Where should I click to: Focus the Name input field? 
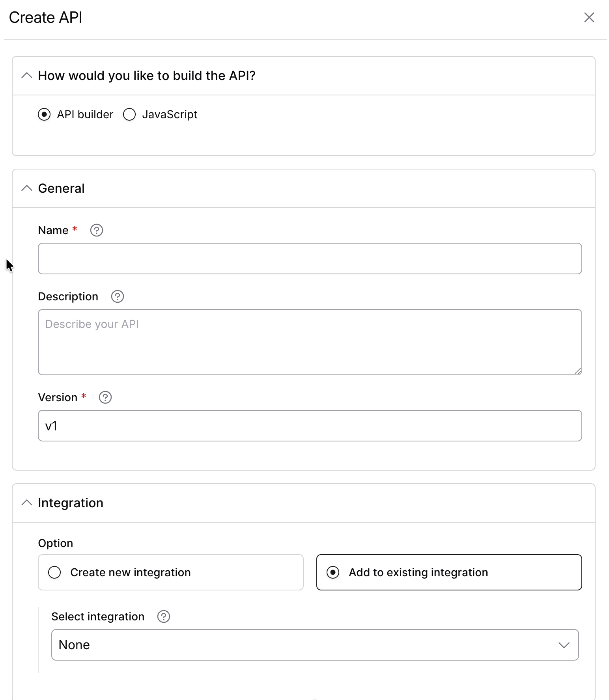[x=310, y=259]
